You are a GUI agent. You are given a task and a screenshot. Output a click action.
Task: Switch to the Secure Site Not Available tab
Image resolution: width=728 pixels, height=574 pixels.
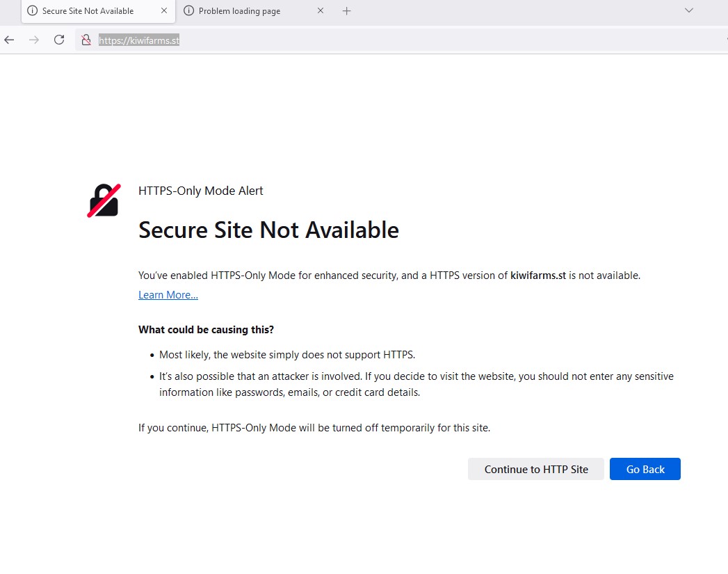click(x=98, y=11)
